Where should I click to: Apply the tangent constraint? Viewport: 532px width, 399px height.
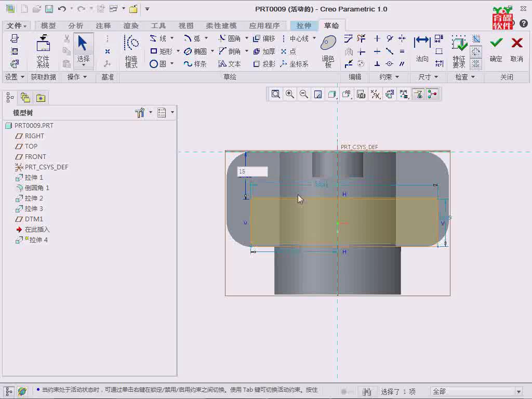click(390, 38)
